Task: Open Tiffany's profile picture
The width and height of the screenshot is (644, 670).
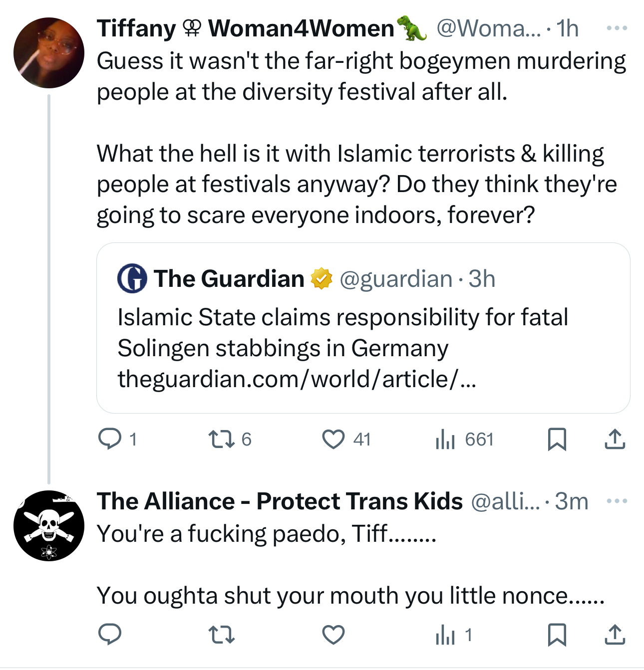Action: point(49,53)
